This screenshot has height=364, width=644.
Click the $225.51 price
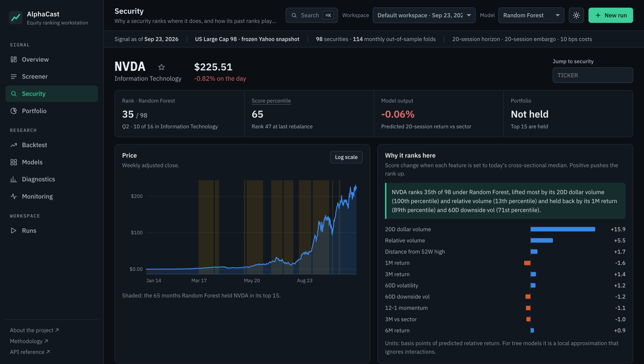click(213, 67)
